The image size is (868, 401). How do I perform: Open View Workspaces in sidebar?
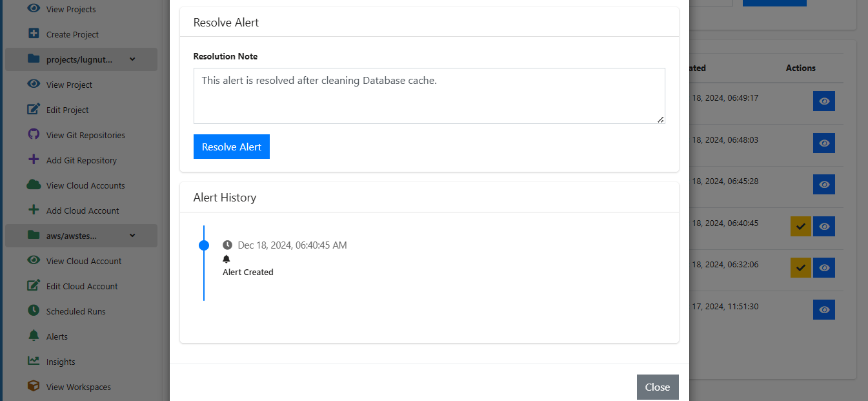click(x=79, y=387)
